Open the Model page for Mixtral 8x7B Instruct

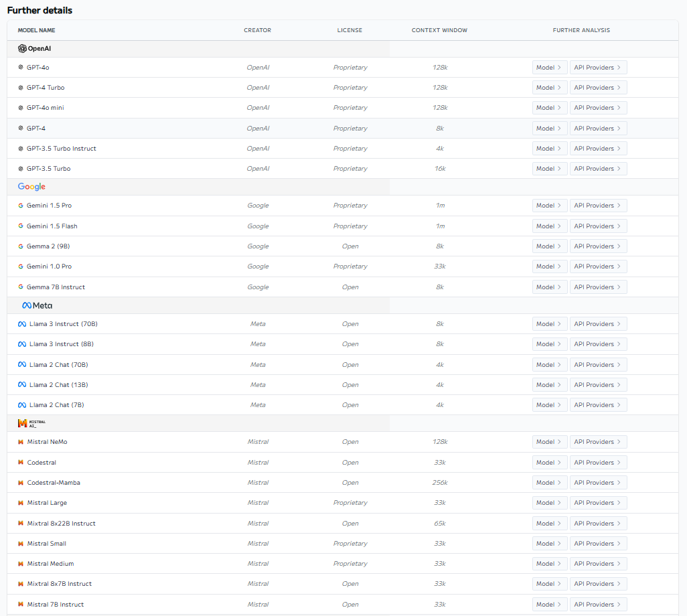(550, 584)
